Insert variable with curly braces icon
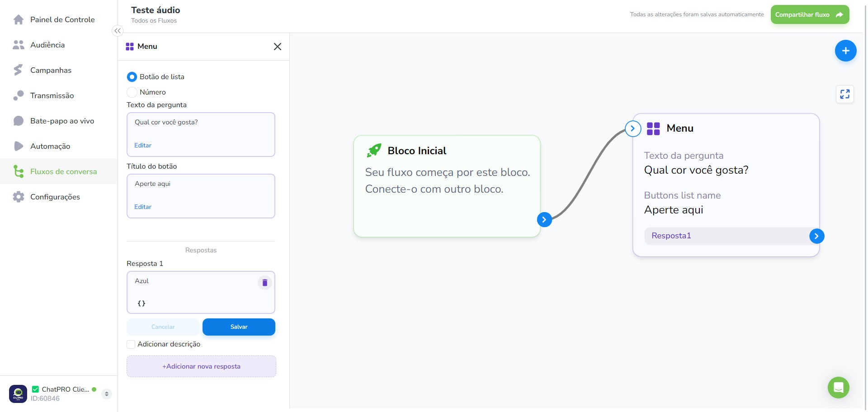 pos(142,303)
